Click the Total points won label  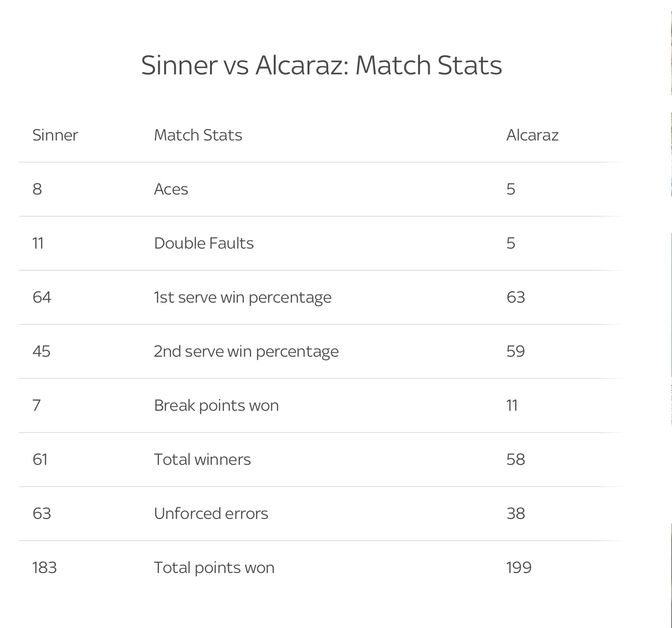coord(214,568)
